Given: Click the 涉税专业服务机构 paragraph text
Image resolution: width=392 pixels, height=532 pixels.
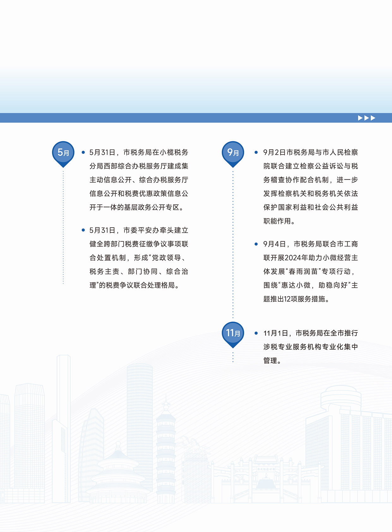Looking at the screenshot, I should 310,347.
